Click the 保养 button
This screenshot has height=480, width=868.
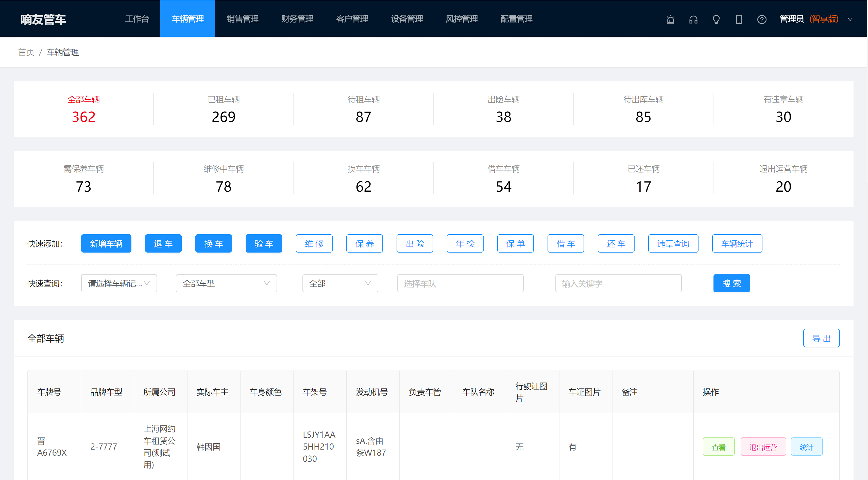pyautogui.click(x=365, y=243)
